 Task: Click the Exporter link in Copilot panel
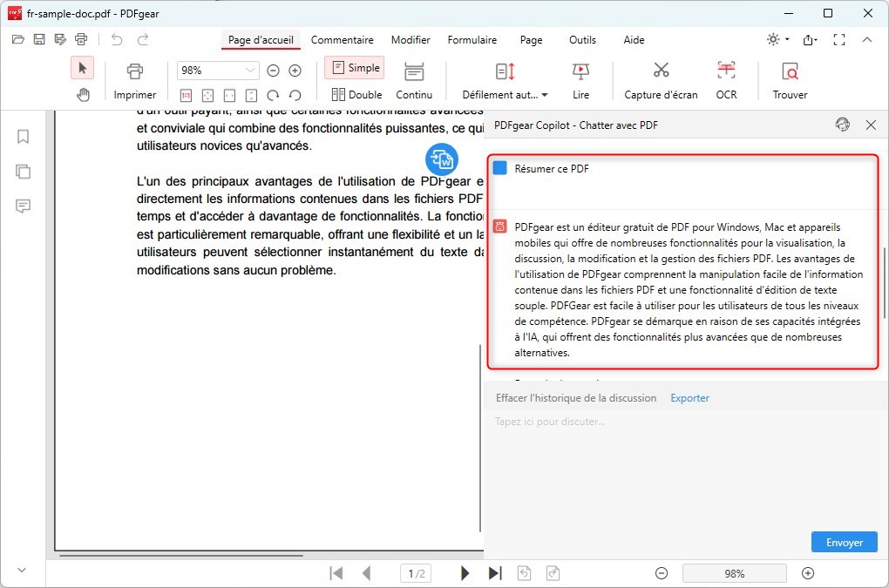689,398
